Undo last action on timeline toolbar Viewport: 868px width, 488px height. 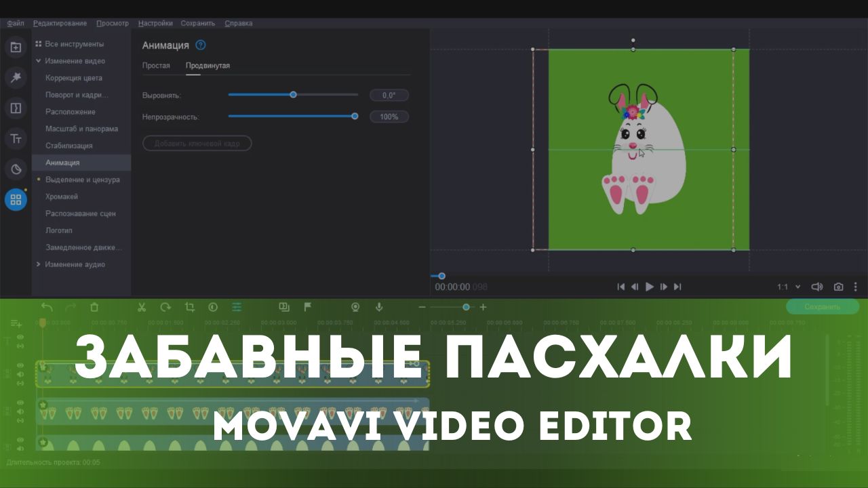pos(47,307)
